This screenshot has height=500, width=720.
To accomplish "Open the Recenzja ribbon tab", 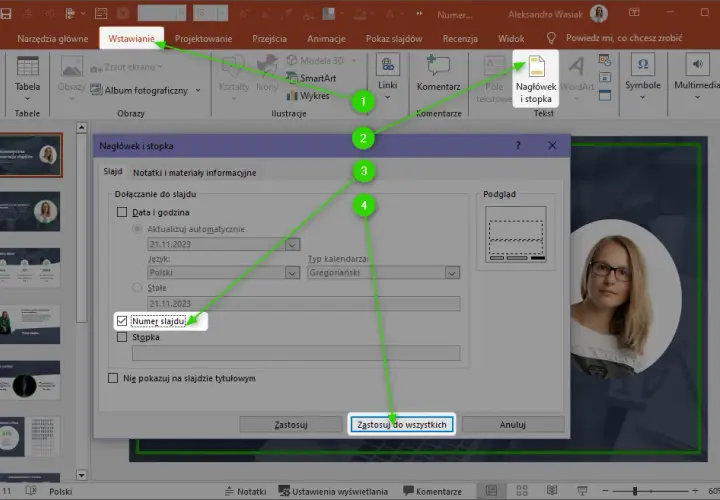I will [460, 39].
